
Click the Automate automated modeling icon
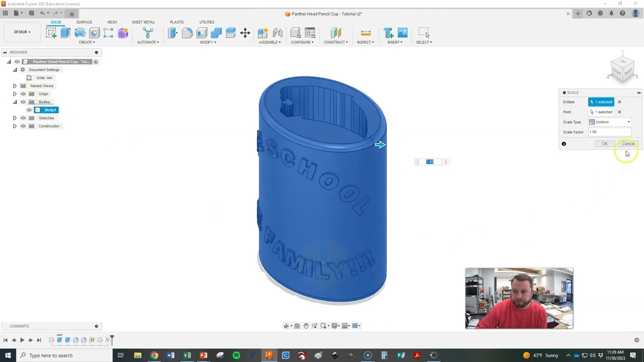[148, 33]
